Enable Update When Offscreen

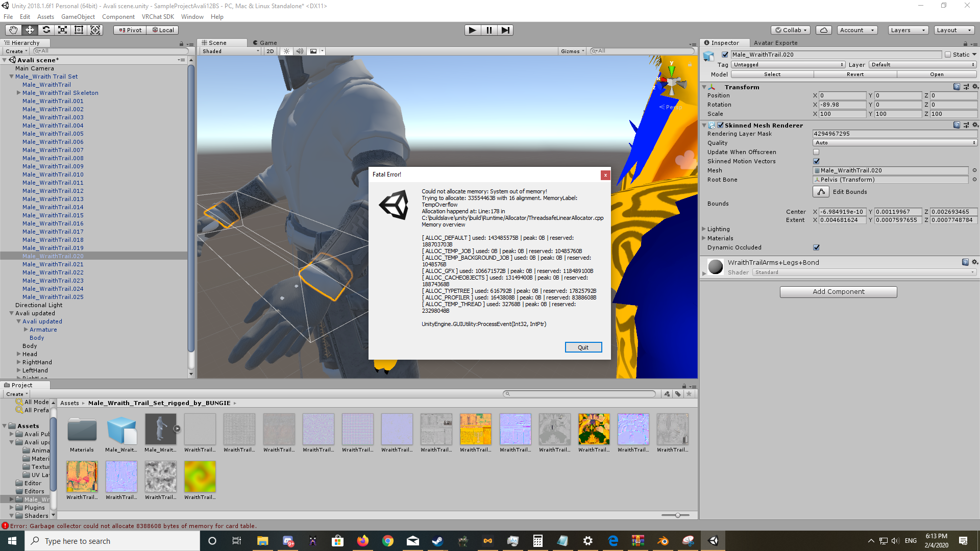click(x=816, y=152)
